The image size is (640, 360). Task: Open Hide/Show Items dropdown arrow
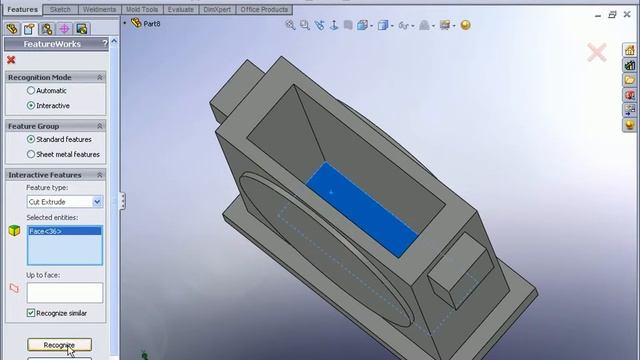tap(413, 26)
